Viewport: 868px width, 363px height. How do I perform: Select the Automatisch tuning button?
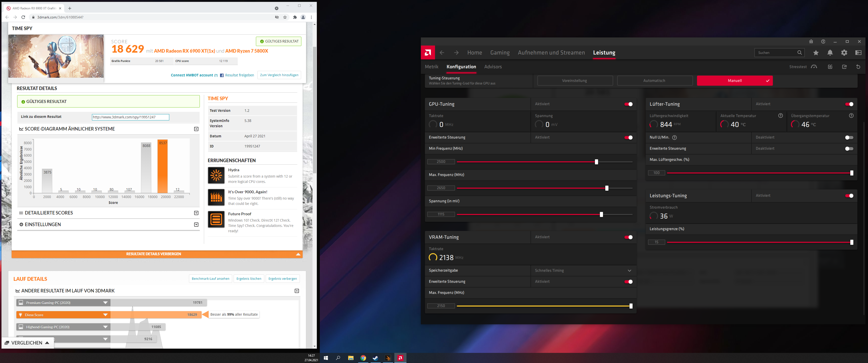654,81
